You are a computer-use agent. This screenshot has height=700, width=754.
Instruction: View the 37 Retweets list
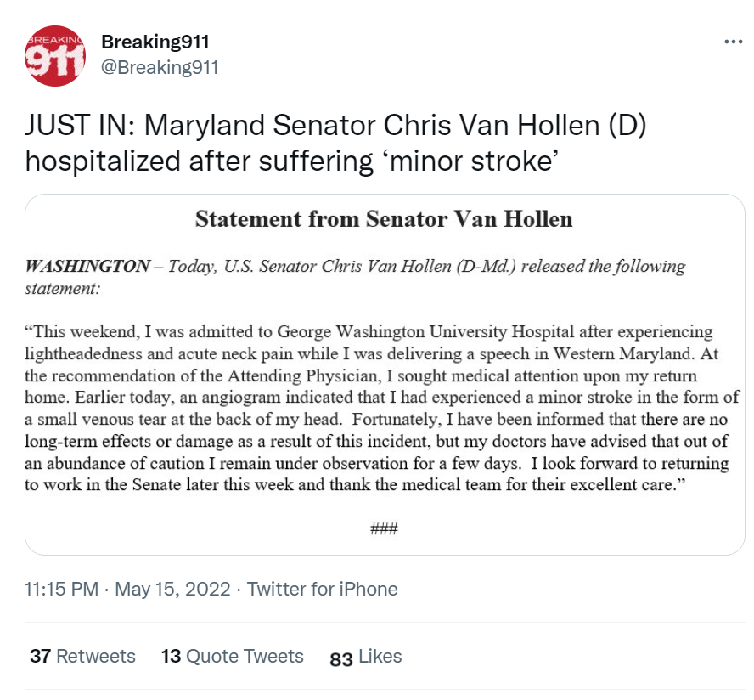pos(82,656)
